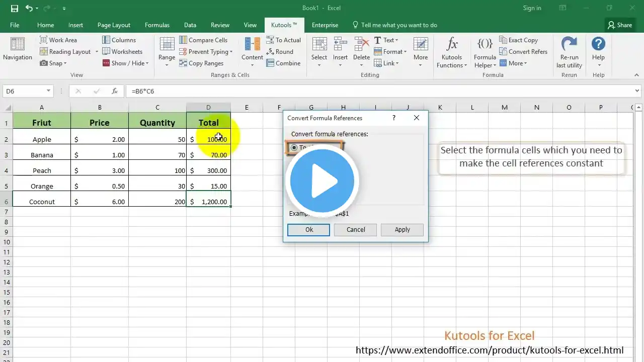Click in the formula bar showing =B6*C6
Viewport: 644px width, 362px height.
(352, 92)
